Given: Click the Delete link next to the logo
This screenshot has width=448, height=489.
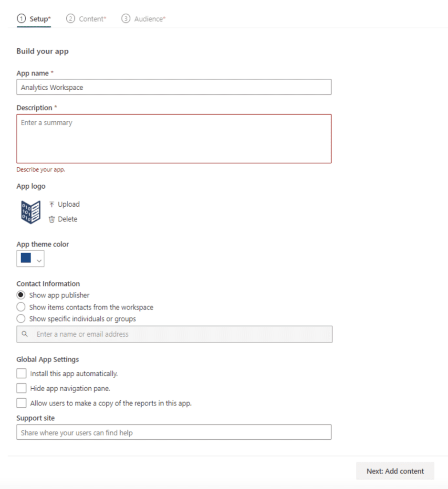Looking at the screenshot, I should [x=67, y=219].
